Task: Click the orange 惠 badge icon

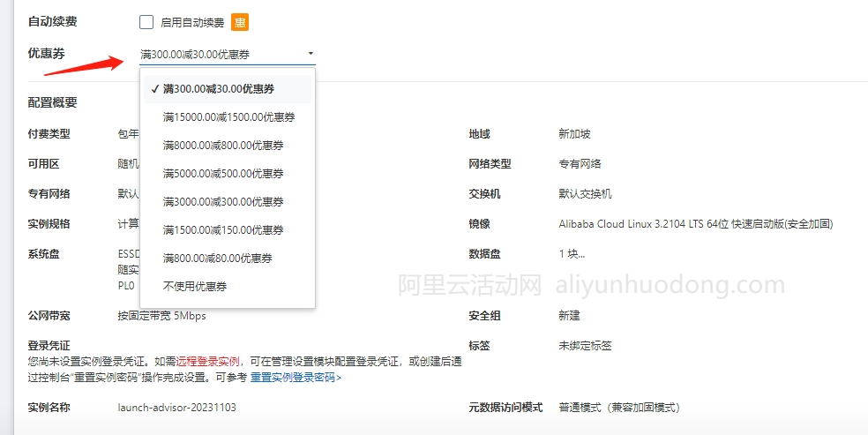Action: (240, 23)
